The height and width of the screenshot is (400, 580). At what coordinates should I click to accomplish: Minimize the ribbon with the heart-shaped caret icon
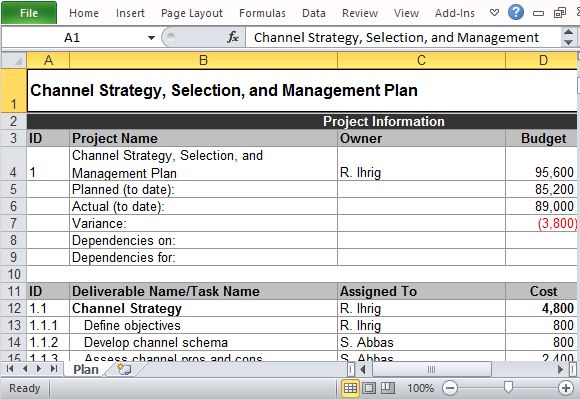[494, 13]
